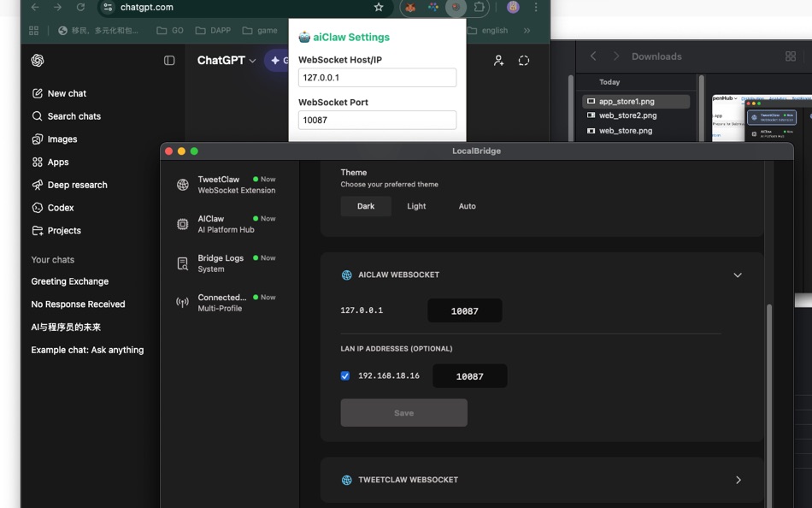Open the No Response Received chat
The image size is (812, 508).
pyautogui.click(x=78, y=304)
